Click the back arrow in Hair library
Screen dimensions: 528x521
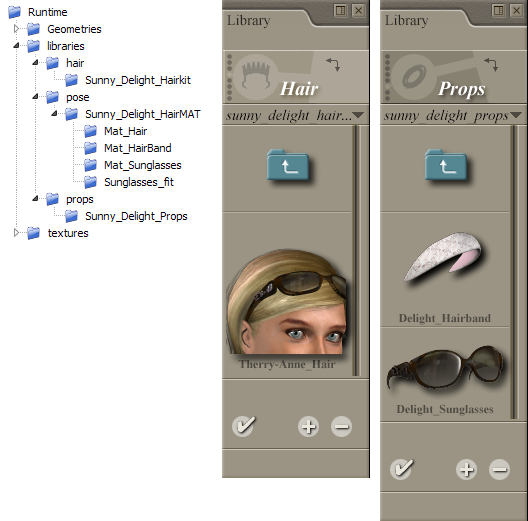(x=333, y=64)
